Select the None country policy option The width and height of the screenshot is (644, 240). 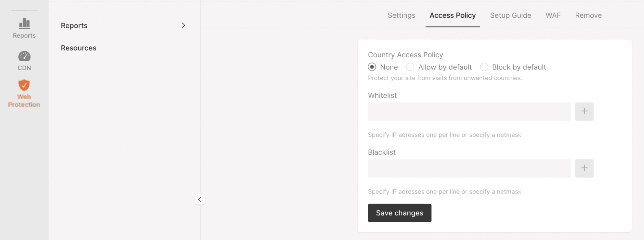372,67
